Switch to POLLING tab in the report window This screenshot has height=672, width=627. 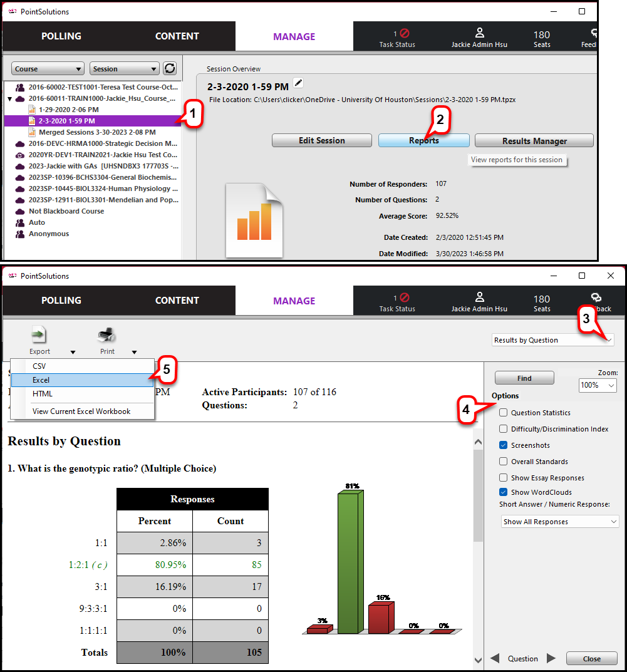61,301
